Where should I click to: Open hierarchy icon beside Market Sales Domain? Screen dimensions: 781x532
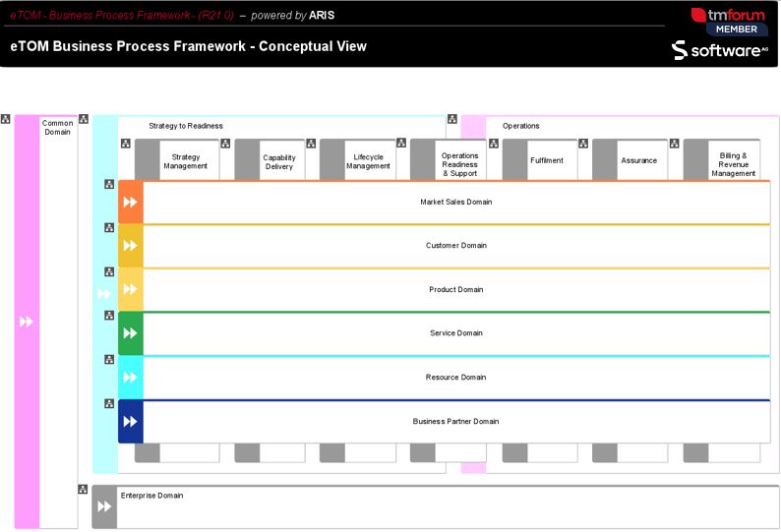coord(109,184)
